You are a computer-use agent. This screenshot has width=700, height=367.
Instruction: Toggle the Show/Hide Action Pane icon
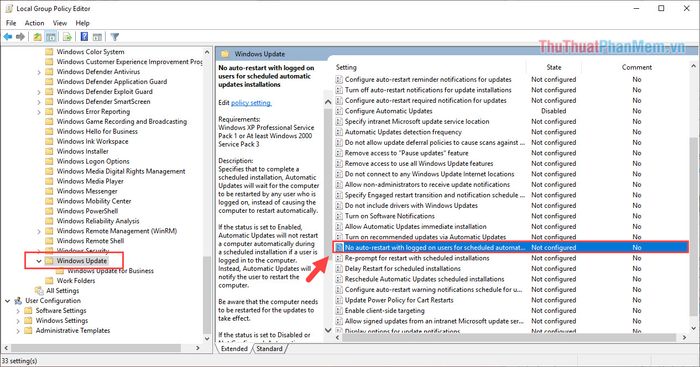click(97, 37)
